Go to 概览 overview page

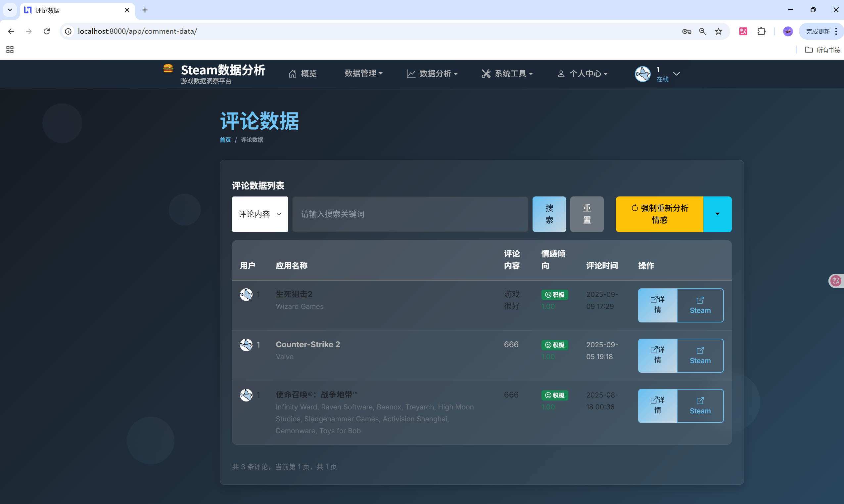pos(303,73)
